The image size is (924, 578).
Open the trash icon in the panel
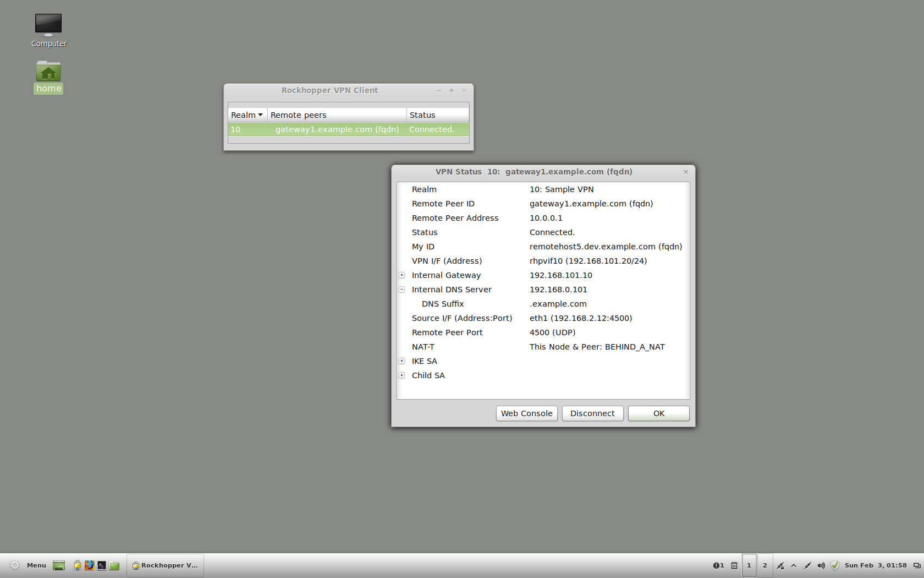click(734, 565)
